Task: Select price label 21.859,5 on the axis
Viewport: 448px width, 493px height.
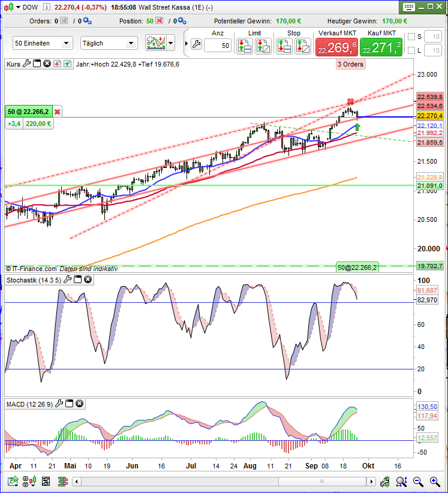Action: click(430, 142)
